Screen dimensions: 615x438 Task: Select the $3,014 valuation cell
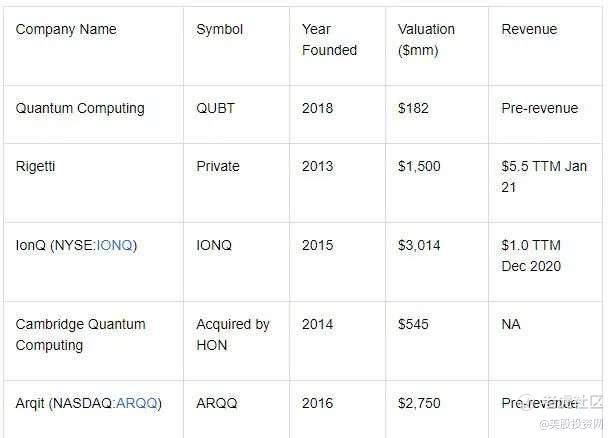click(419, 246)
